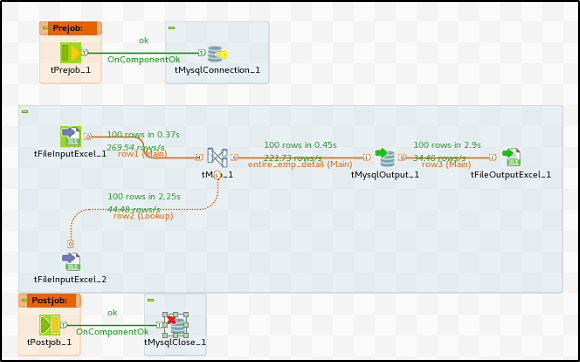Screen dimensions: 580x362
Task: Click the tFileInputExcel_1 name label
Action: 70,153
